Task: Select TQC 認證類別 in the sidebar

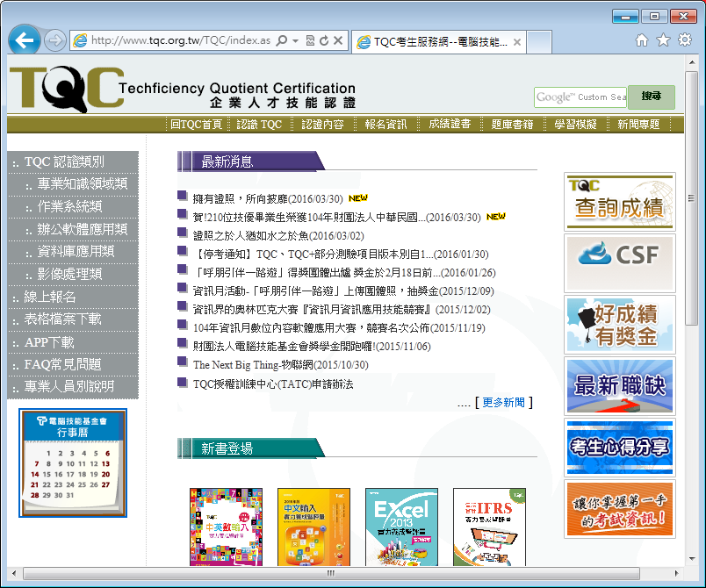Action: coord(73,162)
